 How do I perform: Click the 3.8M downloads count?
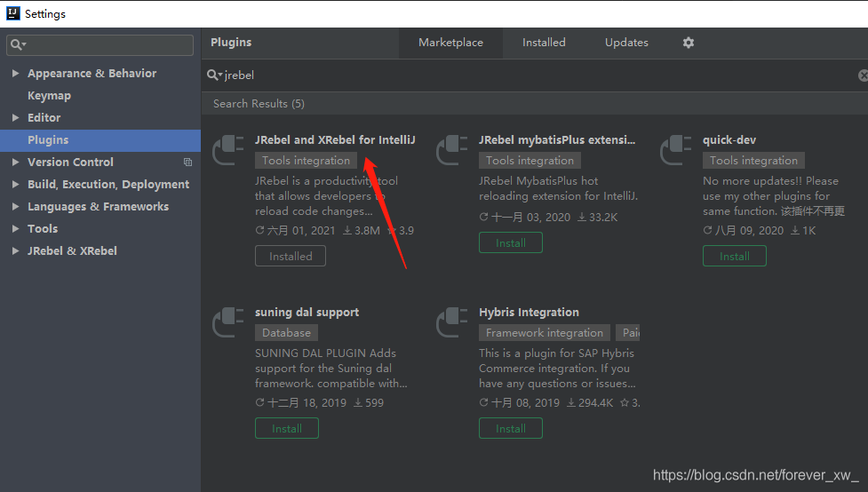(362, 231)
